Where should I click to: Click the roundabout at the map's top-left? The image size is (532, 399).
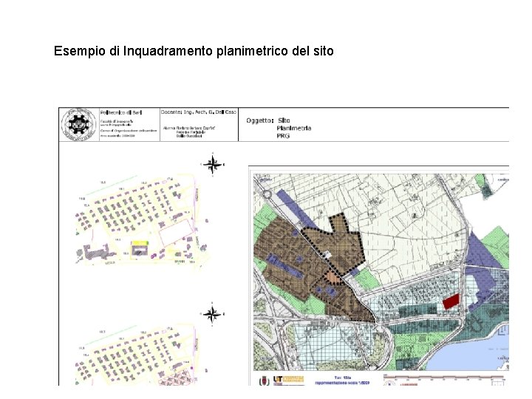267,194
